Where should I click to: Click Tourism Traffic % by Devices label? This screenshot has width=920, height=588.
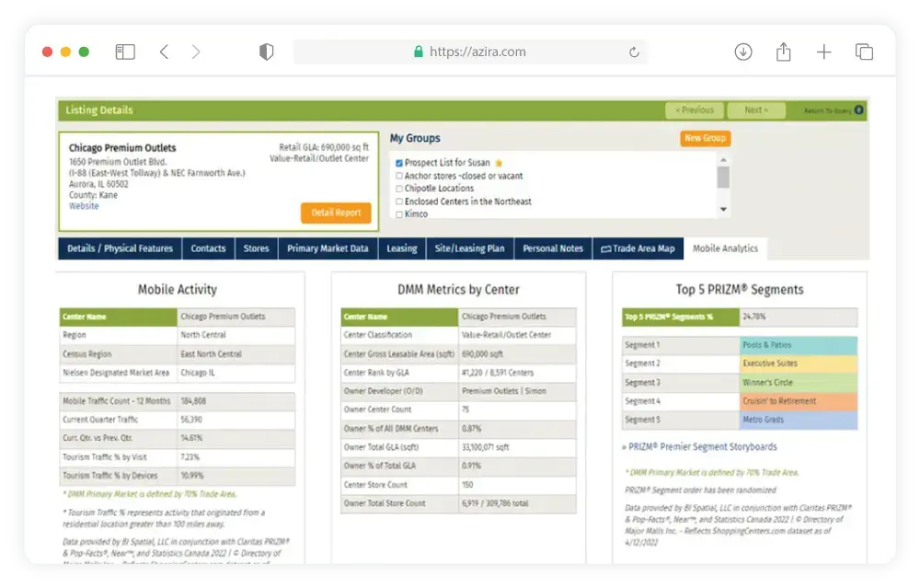(x=110, y=476)
